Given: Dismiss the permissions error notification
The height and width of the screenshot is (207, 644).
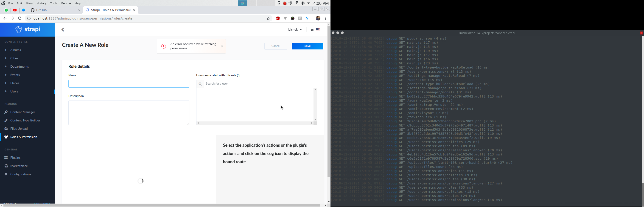Looking at the screenshot, I should click(222, 46).
